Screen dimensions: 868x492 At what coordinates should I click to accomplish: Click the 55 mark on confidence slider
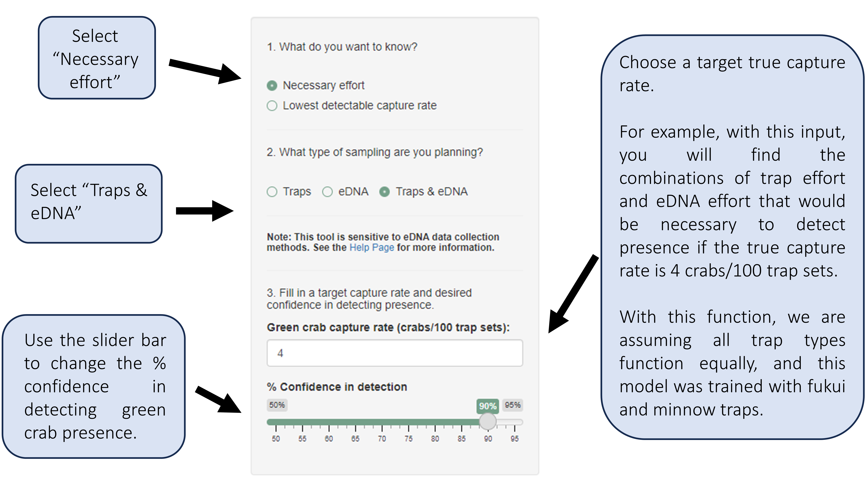(x=302, y=422)
